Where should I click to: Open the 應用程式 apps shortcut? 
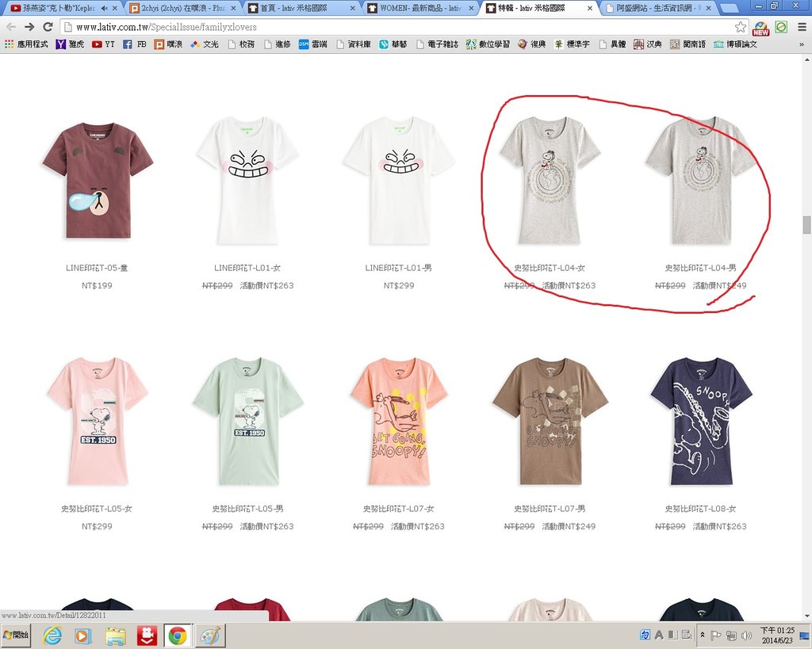(x=26, y=44)
